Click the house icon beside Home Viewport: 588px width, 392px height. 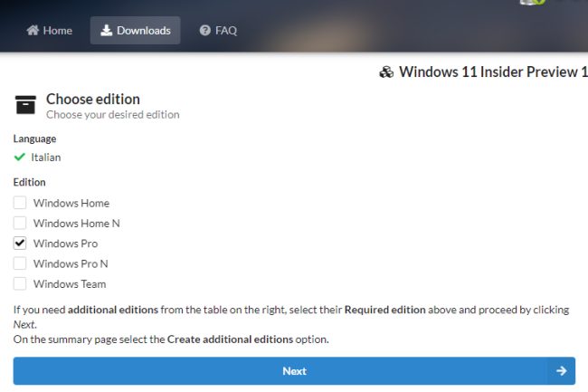(x=33, y=30)
